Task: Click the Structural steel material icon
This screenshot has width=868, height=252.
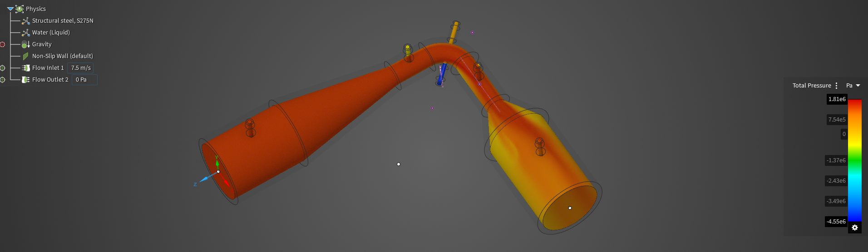Action: (x=26, y=21)
